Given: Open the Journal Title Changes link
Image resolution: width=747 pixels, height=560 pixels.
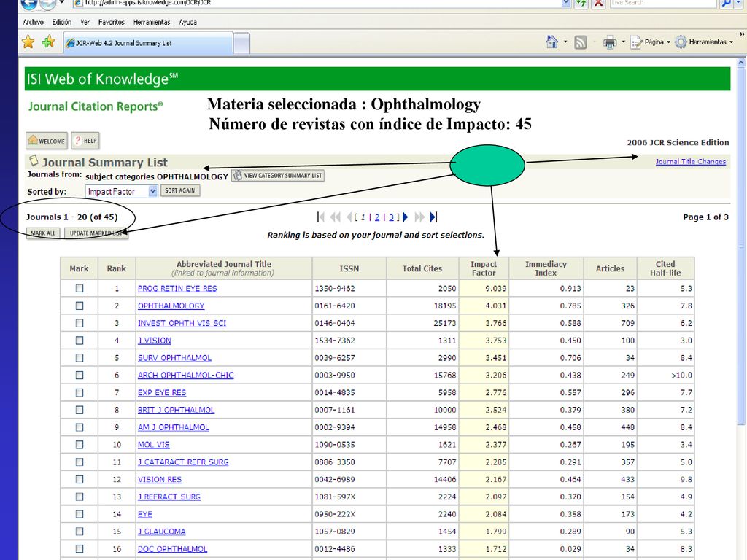Looking at the screenshot, I should coord(691,161).
